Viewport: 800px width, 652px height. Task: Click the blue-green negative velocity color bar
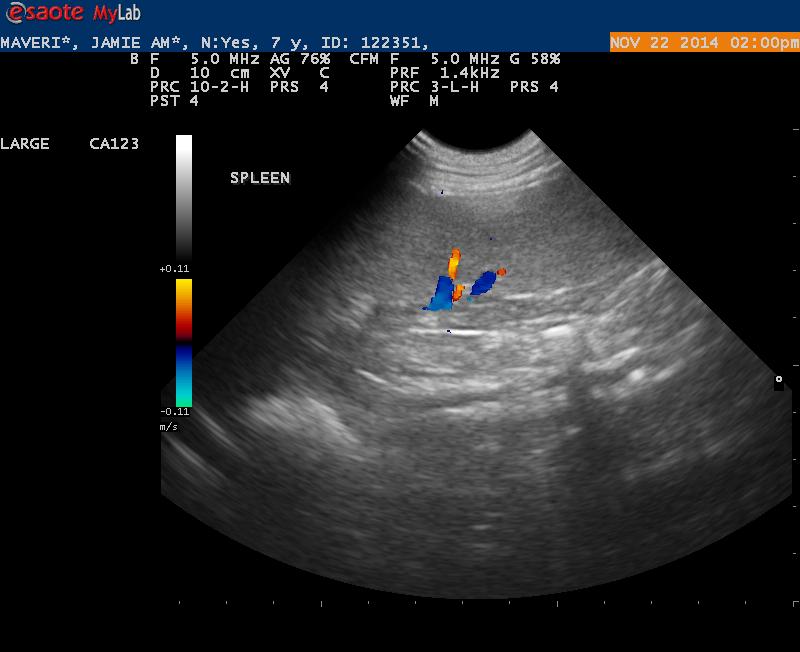tap(184, 375)
